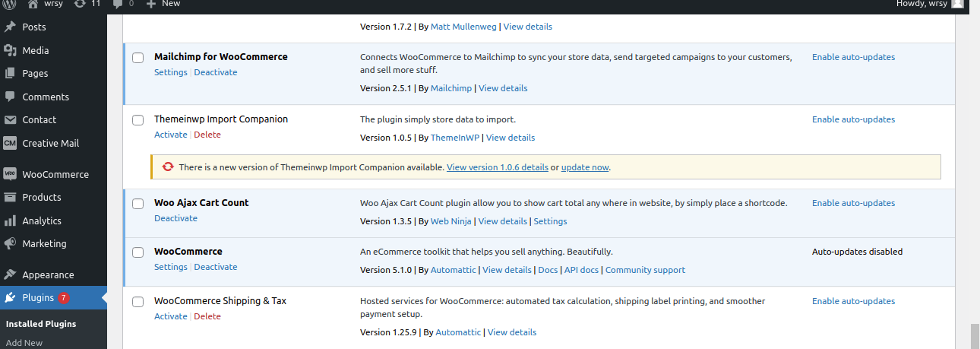Deactivate the WooCommerce plugin
The image size is (980, 349).
pos(216,267)
